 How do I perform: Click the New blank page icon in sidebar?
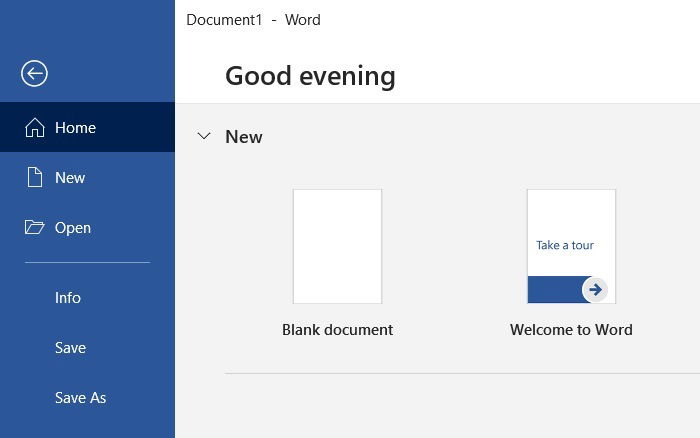[35, 177]
